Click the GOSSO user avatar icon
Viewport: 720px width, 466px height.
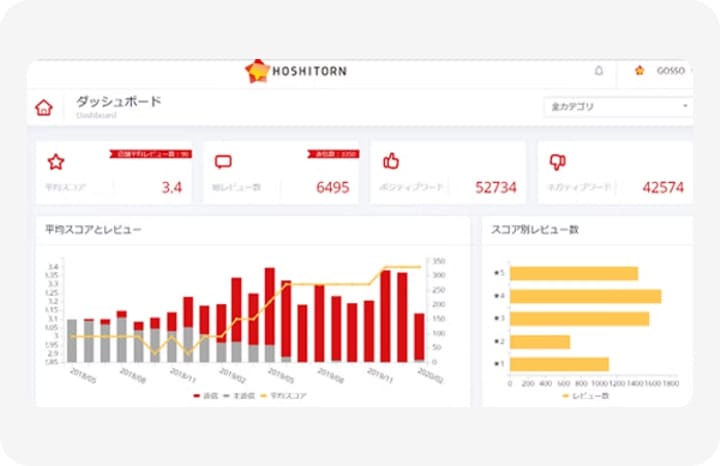(x=640, y=71)
